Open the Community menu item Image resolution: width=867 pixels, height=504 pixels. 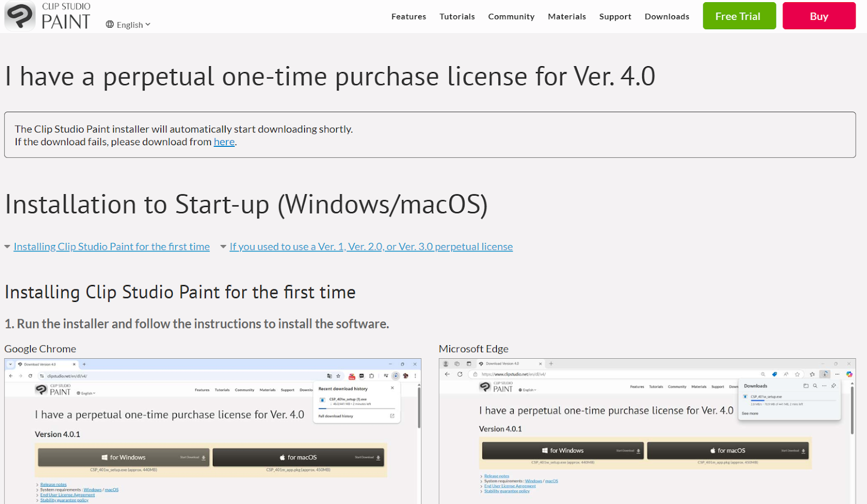click(511, 16)
